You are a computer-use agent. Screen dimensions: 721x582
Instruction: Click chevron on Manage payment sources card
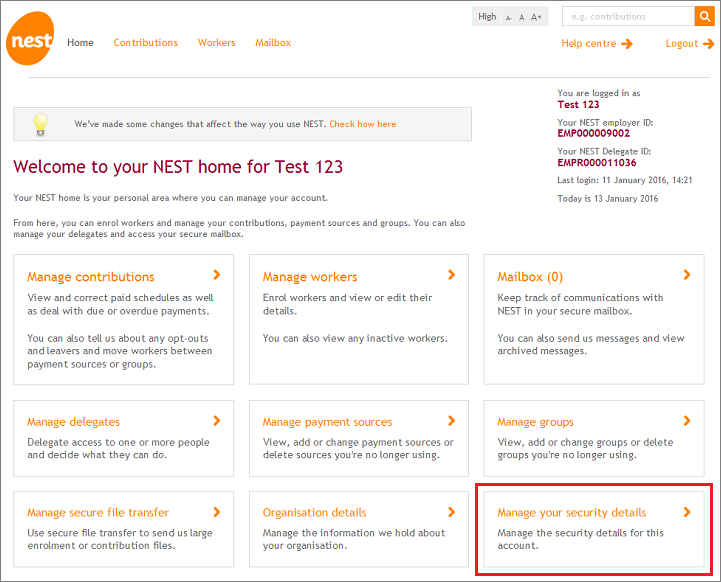(x=452, y=421)
